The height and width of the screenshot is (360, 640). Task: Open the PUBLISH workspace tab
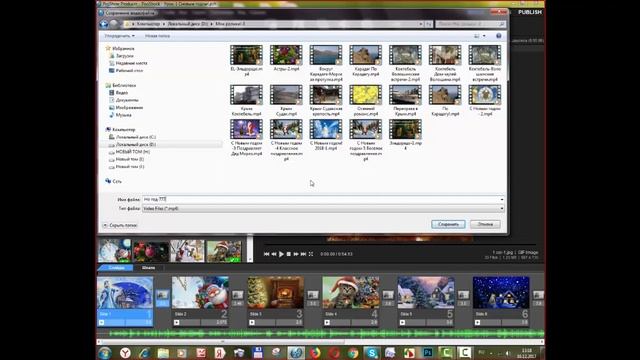point(530,12)
